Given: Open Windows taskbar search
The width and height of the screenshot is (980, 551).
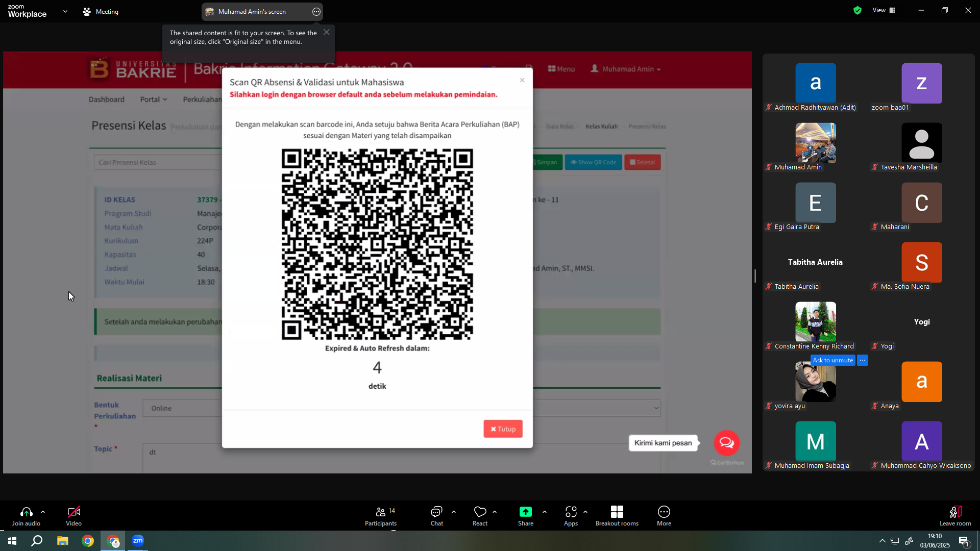Looking at the screenshot, I should [37, 541].
